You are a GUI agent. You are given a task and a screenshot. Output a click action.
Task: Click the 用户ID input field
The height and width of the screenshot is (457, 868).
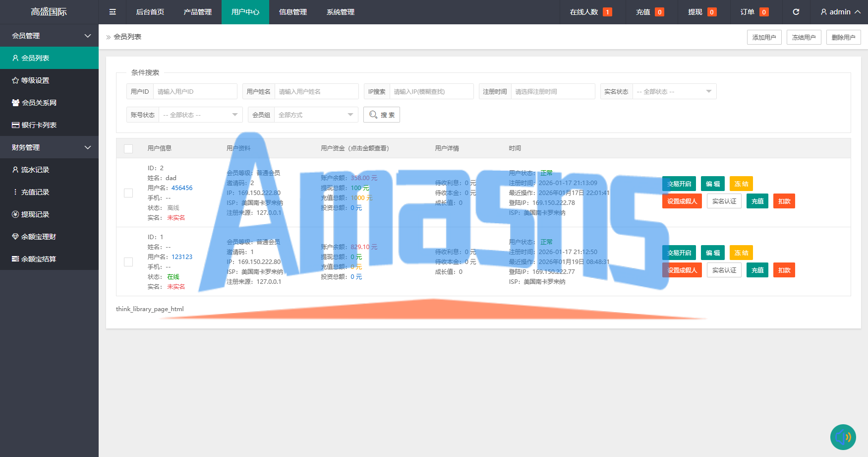195,91
